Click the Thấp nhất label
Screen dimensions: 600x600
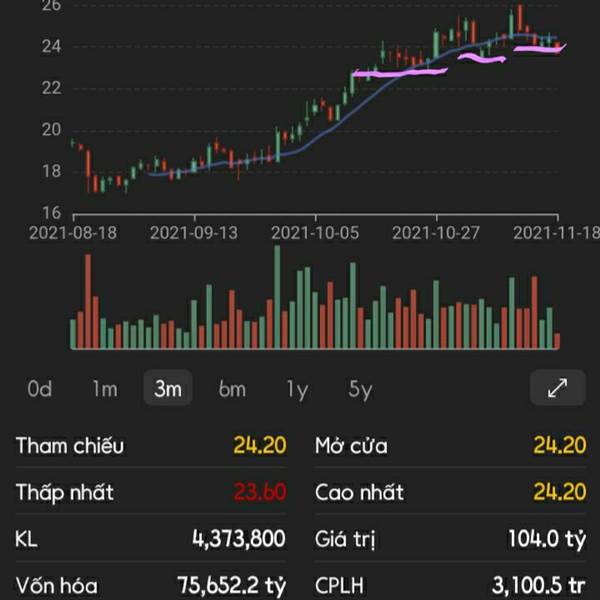coord(64,492)
